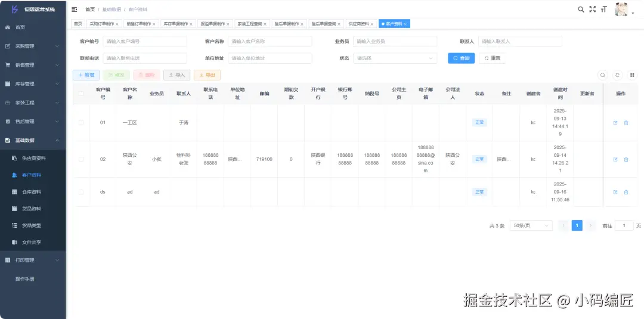The width and height of the screenshot is (644, 319).
Task: Click the sidebar collapse hamburger icon
Action: (x=75, y=9)
